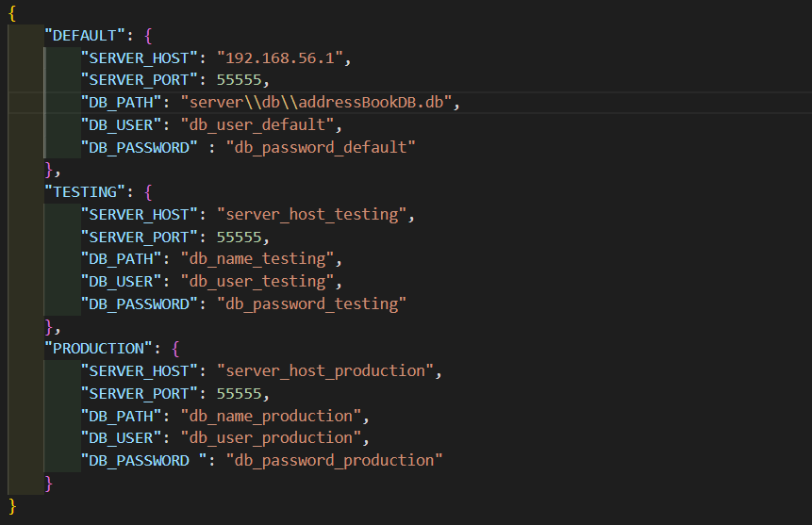Click the "DEFAULT" key name
Image resolution: width=812 pixels, height=525 pixels.
click(85, 36)
